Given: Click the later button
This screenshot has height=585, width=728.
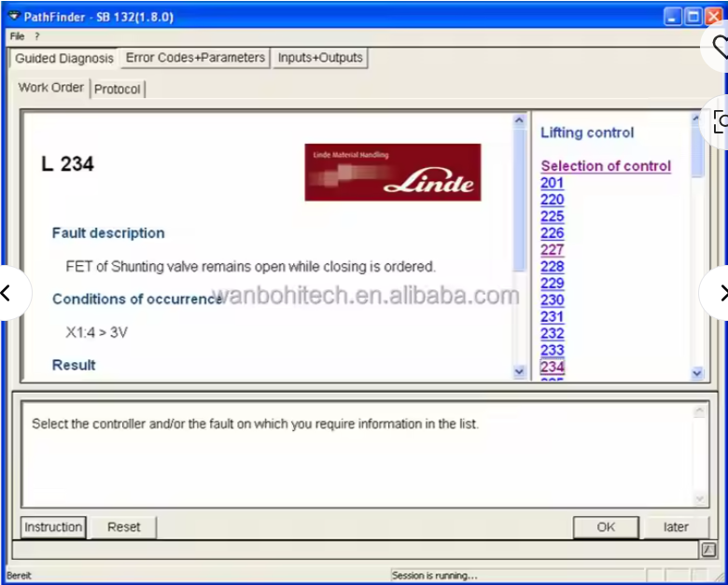Looking at the screenshot, I should point(676,527).
